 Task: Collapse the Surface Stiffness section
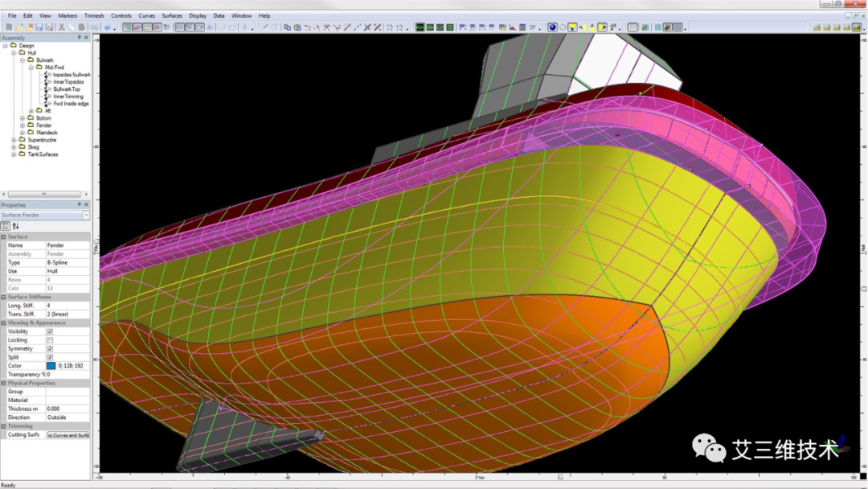coord(3,298)
